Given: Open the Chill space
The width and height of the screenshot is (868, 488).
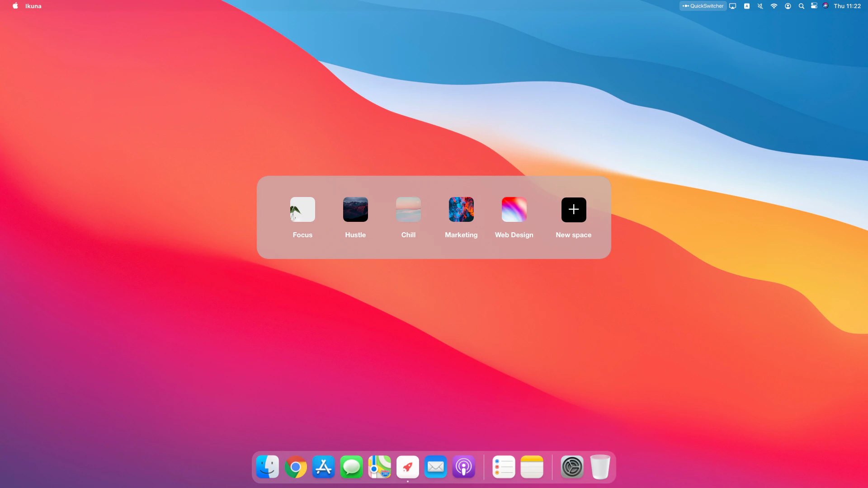Looking at the screenshot, I should point(408,209).
